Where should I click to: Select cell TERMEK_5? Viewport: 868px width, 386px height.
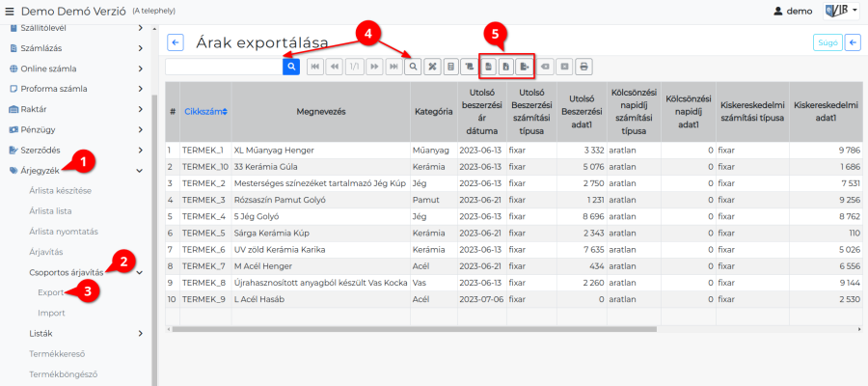206,234
